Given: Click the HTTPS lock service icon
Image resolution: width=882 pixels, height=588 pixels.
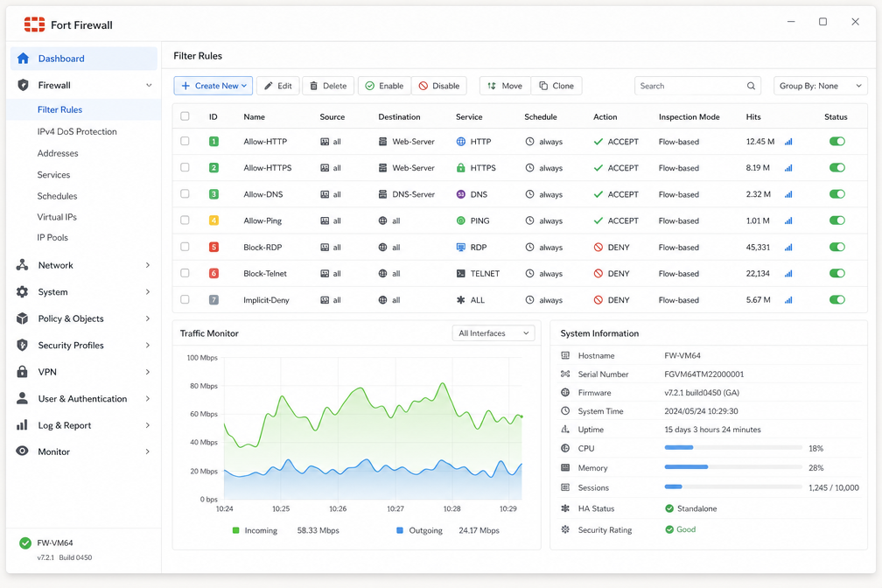Looking at the screenshot, I should [460, 168].
